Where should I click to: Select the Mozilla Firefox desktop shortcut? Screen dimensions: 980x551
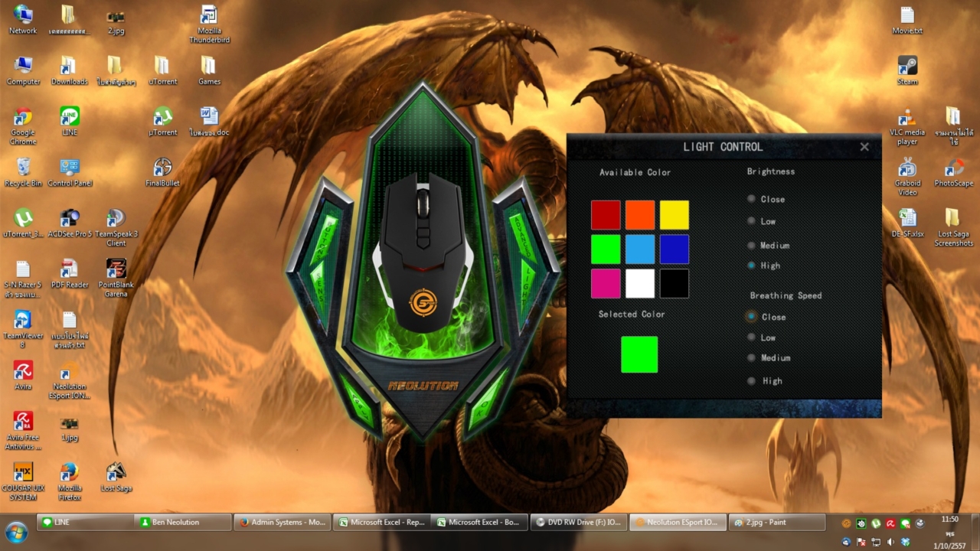pos(70,482)
